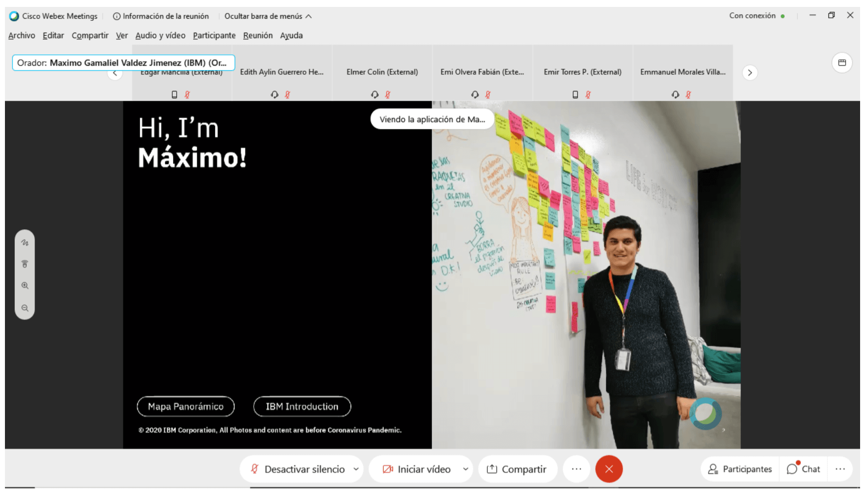Viewport: 868px width, 496px height.
Task: Open the Participante menu
Action: pos(214,36)
